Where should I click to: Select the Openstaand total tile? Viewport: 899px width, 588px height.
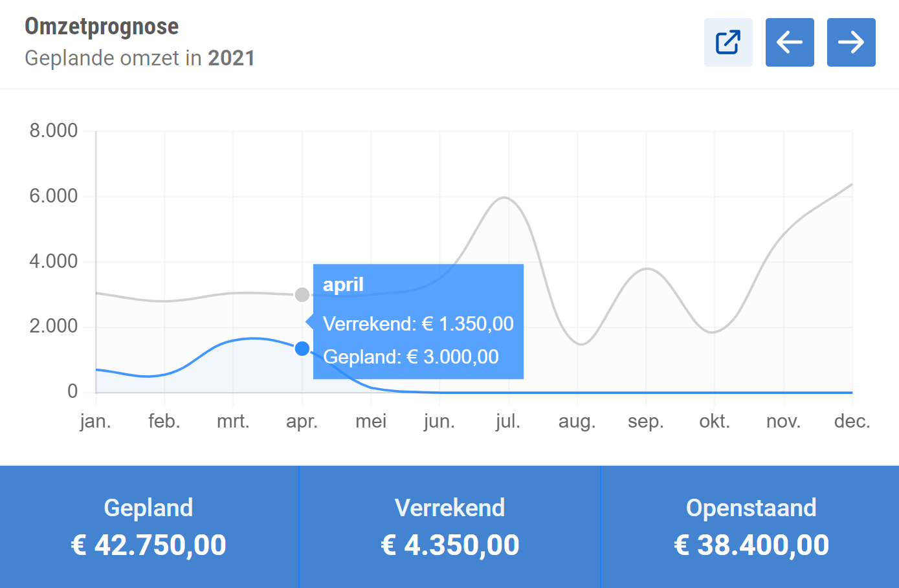[751, 527]
